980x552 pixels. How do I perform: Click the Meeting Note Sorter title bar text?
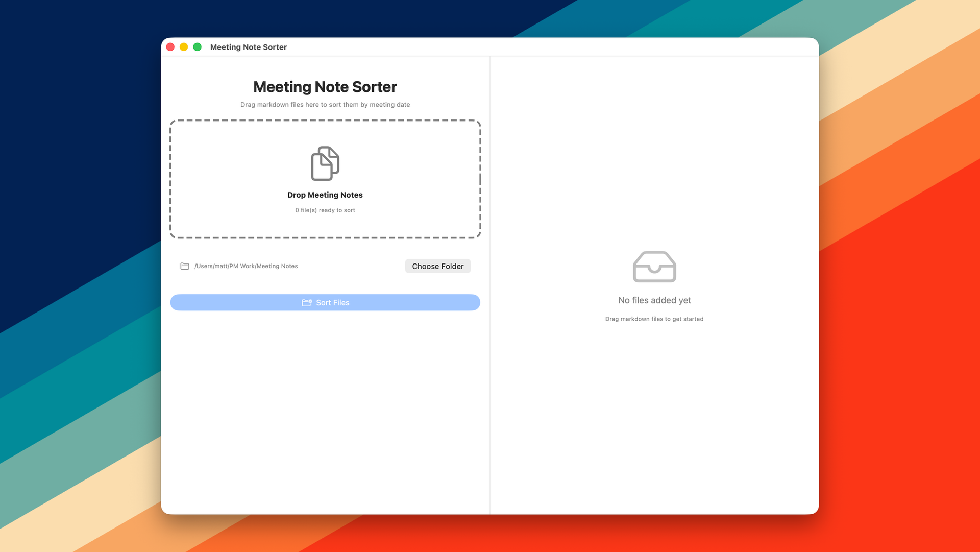[x=249, y=47]
